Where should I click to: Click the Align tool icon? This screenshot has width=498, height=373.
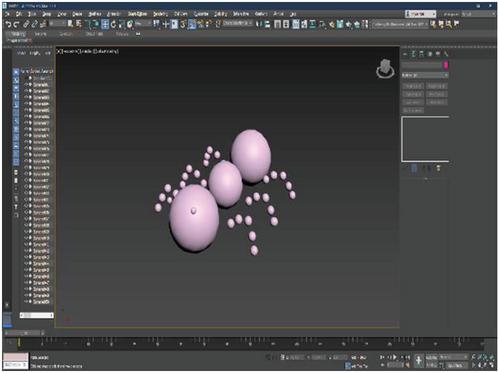pyautogui.click(x=267, y=24)
